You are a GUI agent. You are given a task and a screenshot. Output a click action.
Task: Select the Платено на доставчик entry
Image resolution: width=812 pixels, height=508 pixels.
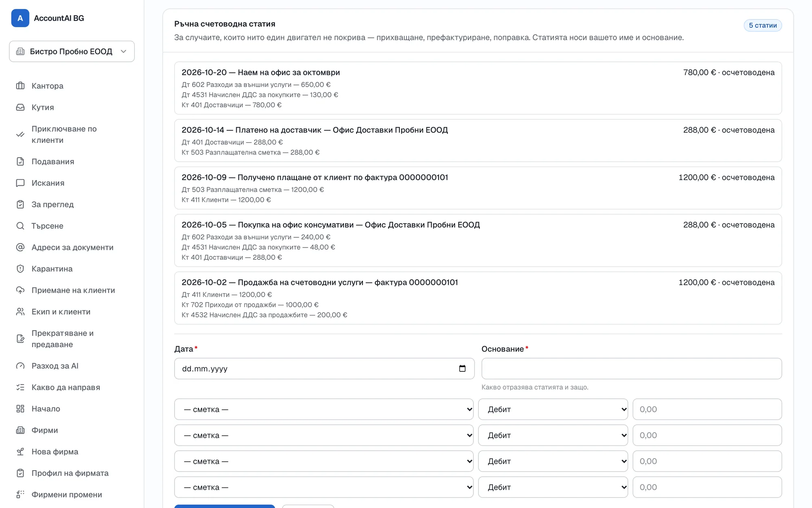pyautogui.click(x=478, y=141)
